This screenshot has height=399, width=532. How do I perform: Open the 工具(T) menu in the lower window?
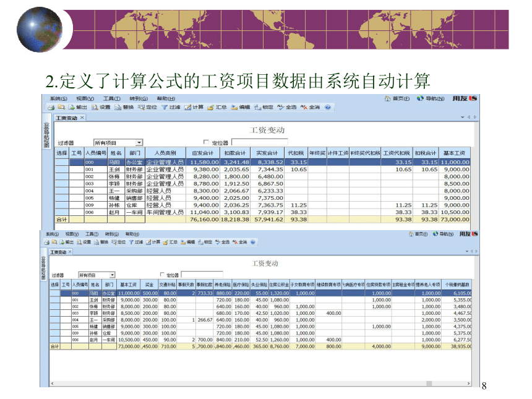click(x=92, y=234)
